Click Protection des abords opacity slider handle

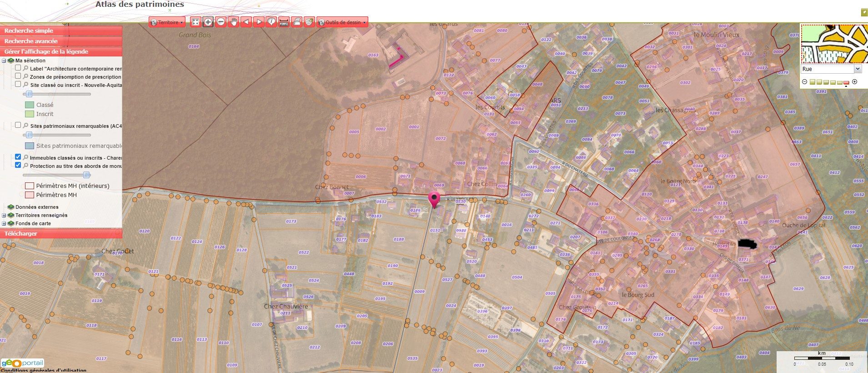[86, 175]
